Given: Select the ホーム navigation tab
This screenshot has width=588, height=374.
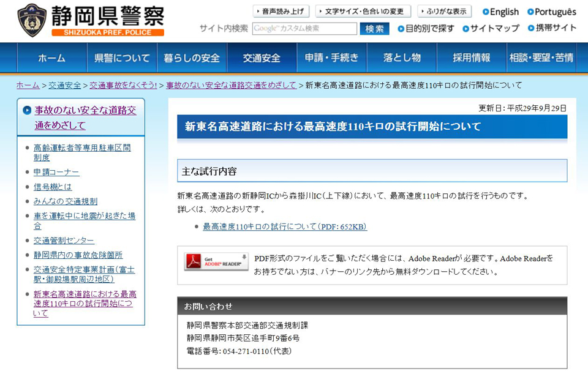Looking at the screenshot, I should pyautogui.click(x=51, y=58).
